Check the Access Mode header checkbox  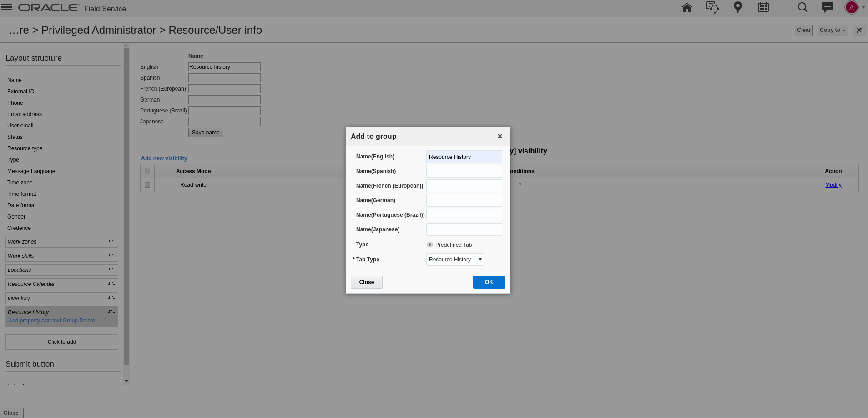pos(147,171)
